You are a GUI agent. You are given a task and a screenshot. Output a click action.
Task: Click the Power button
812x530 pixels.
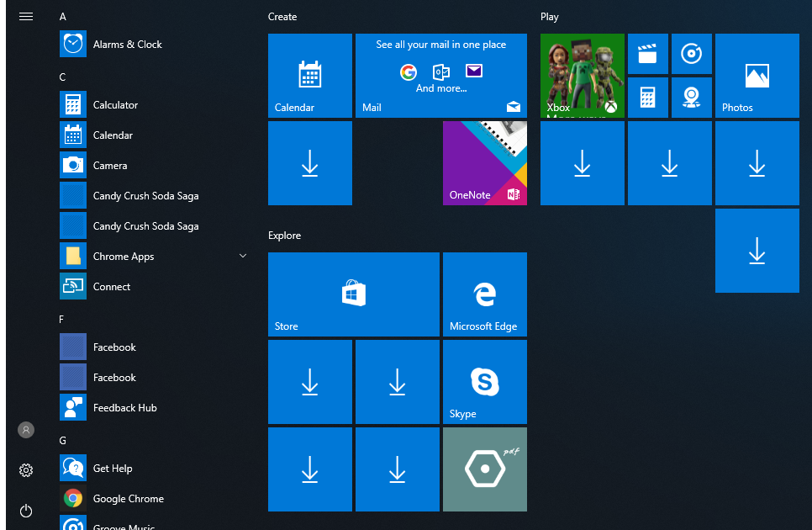26,511
